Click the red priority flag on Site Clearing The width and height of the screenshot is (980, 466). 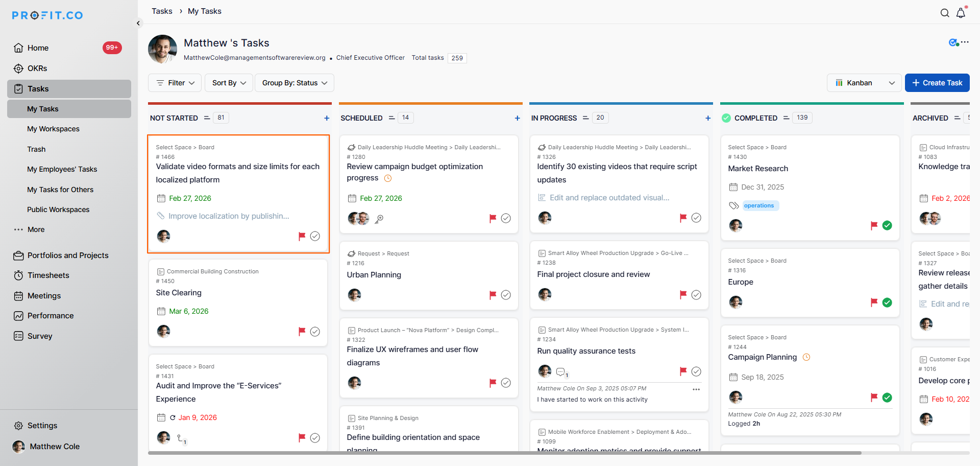[302, 332]
